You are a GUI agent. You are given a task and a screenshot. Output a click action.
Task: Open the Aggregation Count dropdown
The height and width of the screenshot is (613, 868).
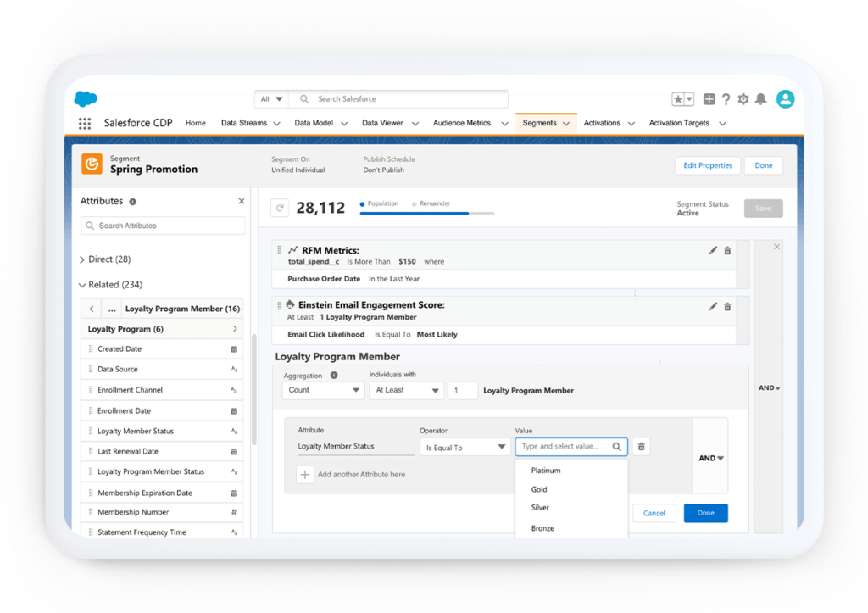(x=323, y=390)
